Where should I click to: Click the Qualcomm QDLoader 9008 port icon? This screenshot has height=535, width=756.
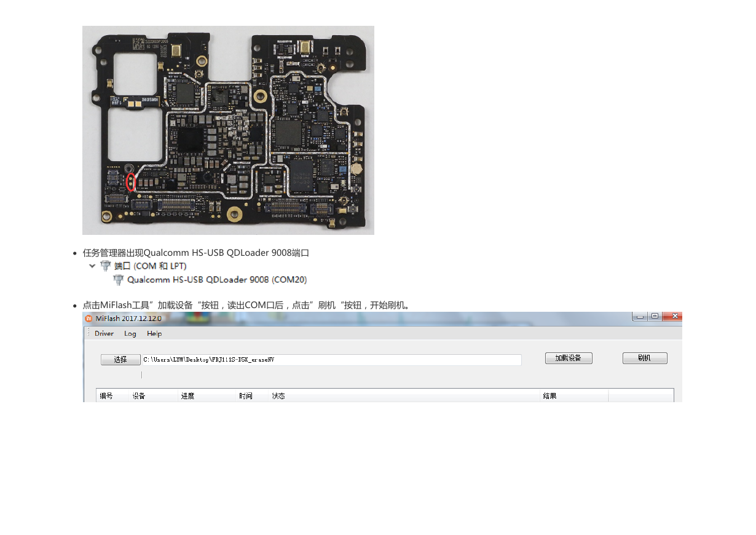pyautogui.click(x=119, y=280)
